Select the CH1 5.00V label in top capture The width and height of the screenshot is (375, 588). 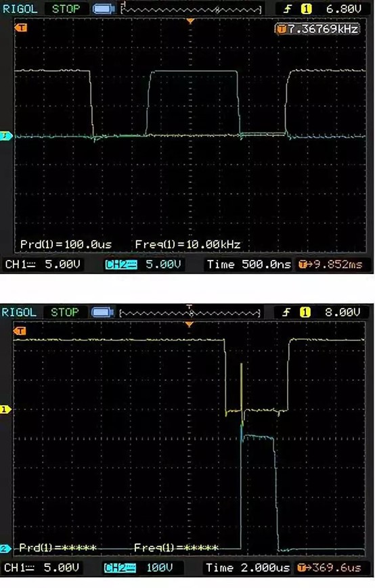click(x=43, y=265)
